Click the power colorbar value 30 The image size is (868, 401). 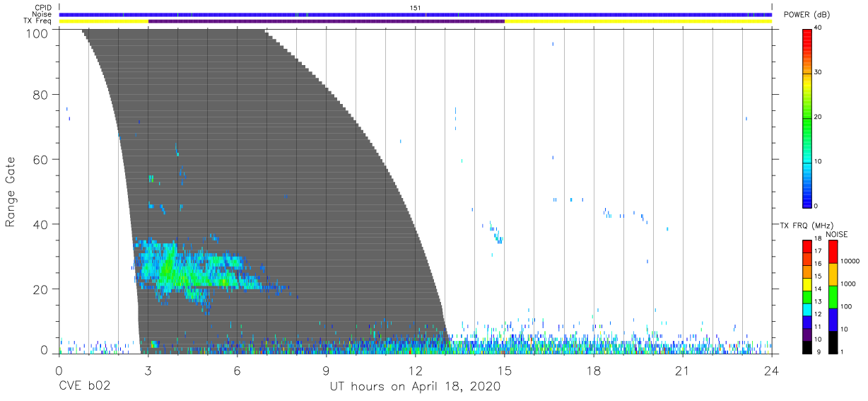tap(819, 72)
